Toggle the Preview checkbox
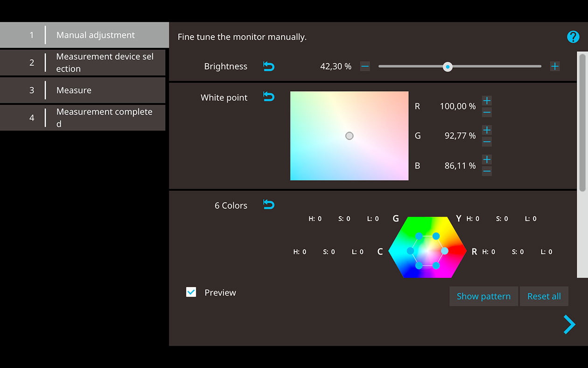This screenshot has height=368, width=588. (x=191, y=292)
